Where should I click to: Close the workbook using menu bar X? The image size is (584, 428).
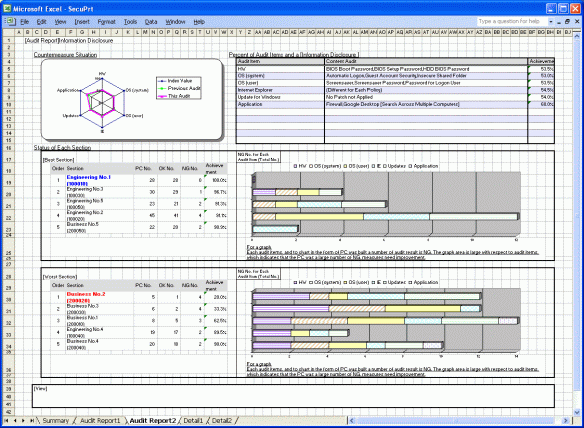pyautogui.click(x=577, y=22)
